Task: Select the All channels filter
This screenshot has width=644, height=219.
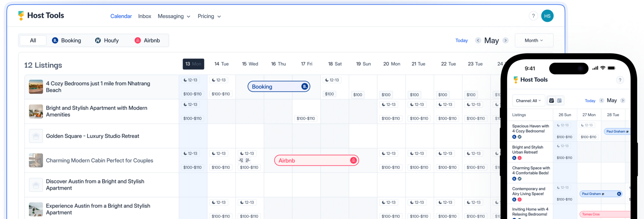Action: [x=33, y=40]
